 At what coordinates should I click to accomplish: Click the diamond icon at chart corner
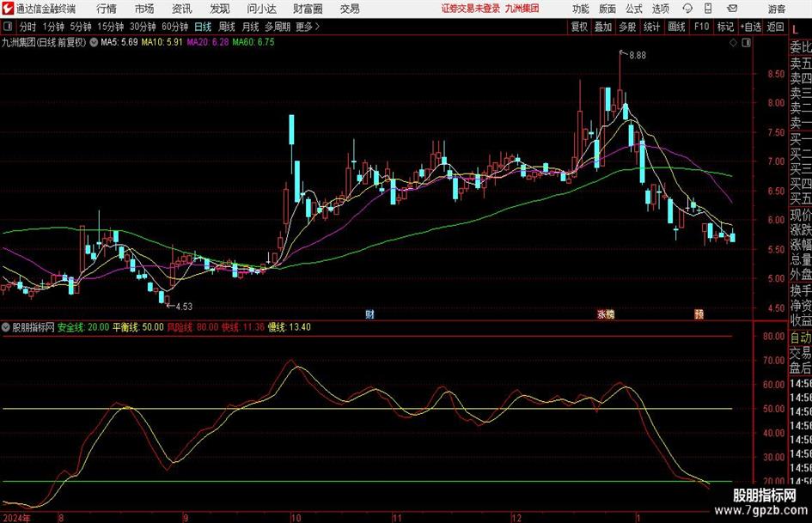pos(733,43)
